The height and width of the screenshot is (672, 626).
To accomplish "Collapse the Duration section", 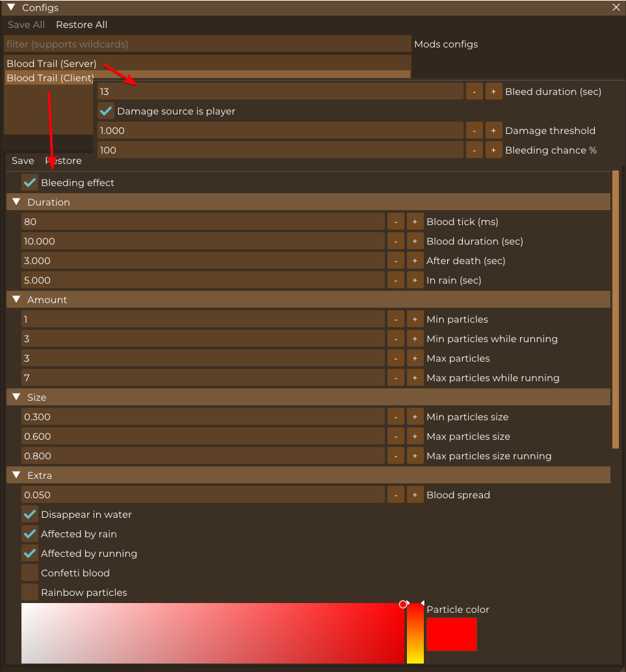I will [x=17, y=202].
